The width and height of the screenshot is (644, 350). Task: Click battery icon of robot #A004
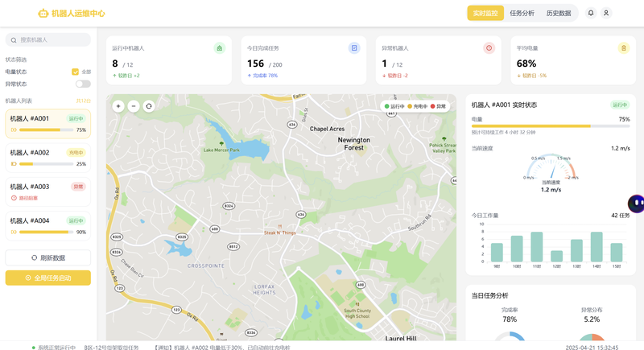click(14, 233)
